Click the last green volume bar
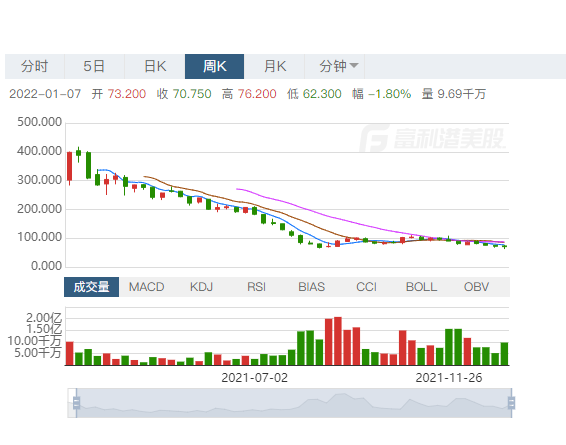Image resolution: width=566 pixels, height=445 pixels. pyautogui.click(x=504, y=354)
